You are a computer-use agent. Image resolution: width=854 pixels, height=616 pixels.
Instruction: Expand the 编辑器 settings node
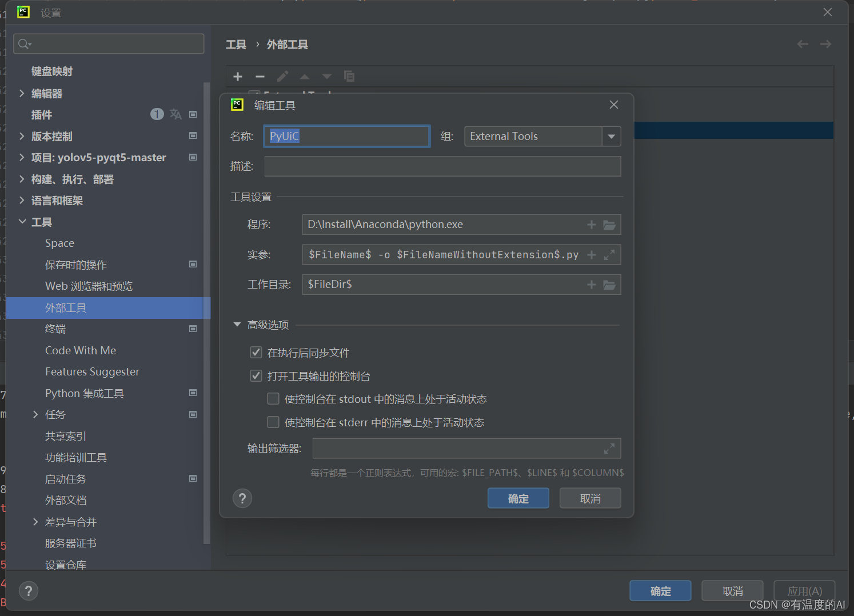click(22, 93)
